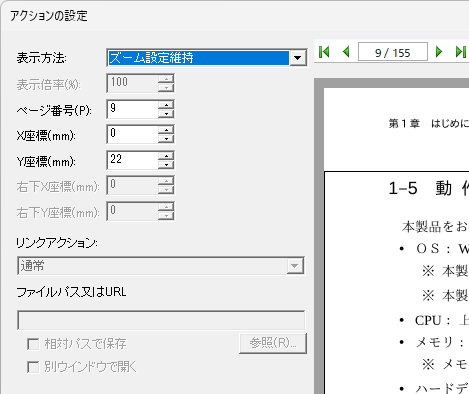Click the page number field showing 9 / 155
The image size is (469, 394).
click(393, 52)
